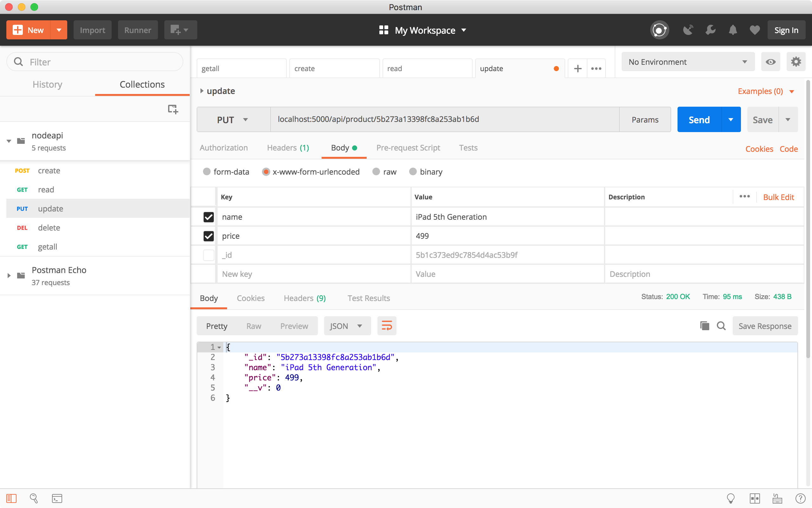Click the environment quick look eye icon
The image size is (812, 508).
770,62
